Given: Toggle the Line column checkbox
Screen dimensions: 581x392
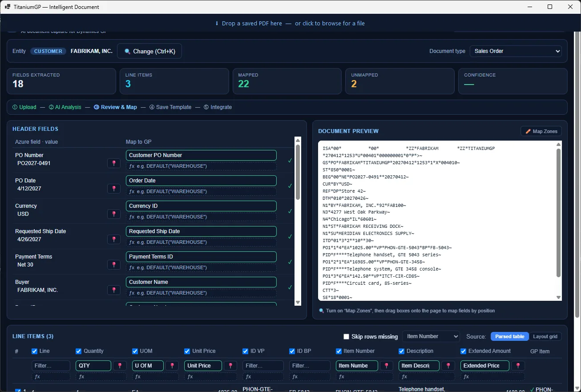Looking at the screenshot, I should (x=35, y=351).
